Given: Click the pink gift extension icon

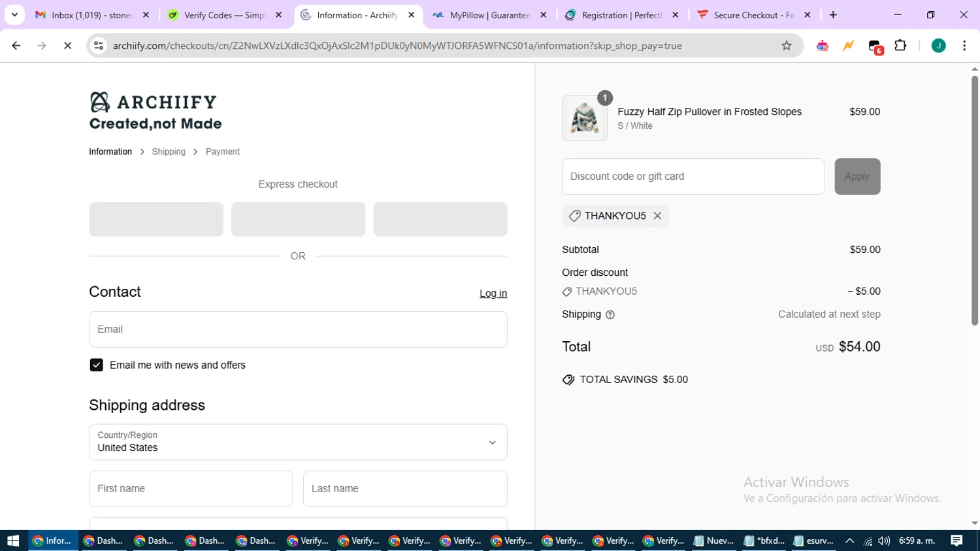Looking at the screenshot, I should [x=823, y=46].
